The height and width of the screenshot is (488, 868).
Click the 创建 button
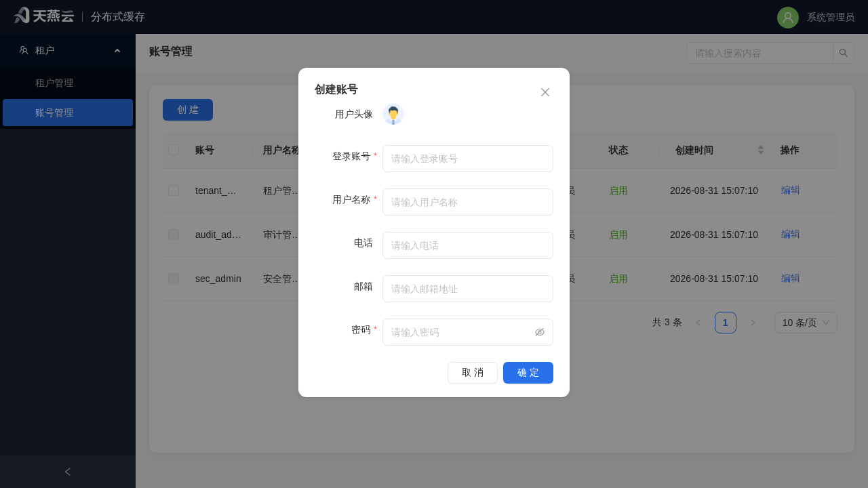(x=188, y=110)
